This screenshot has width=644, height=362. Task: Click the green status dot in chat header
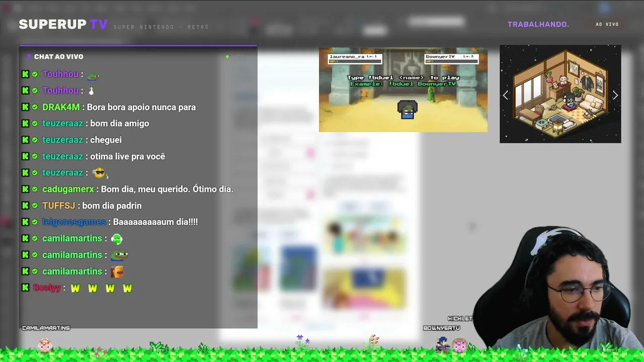tap(227, 56)
